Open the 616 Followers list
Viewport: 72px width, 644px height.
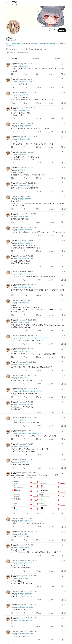pos(23,53)
